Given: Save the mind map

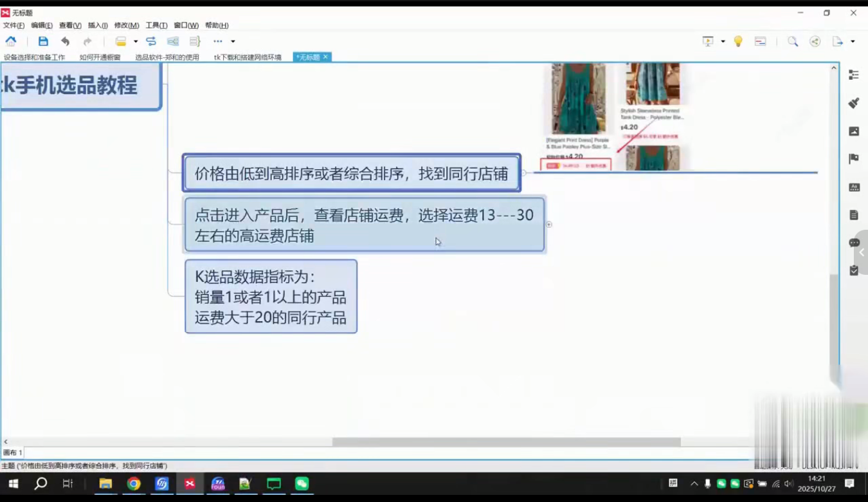Looking at the screenshot, I should 42,41.
